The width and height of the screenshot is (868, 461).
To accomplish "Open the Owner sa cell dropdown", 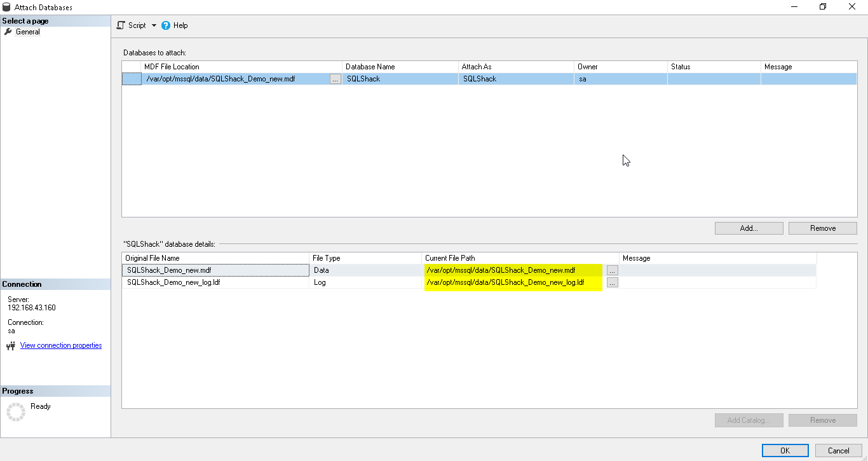I will [620, 79].
